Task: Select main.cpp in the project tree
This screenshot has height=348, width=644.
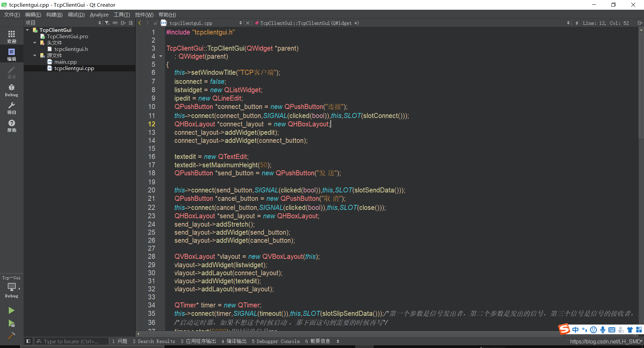Action: point(65,62)
